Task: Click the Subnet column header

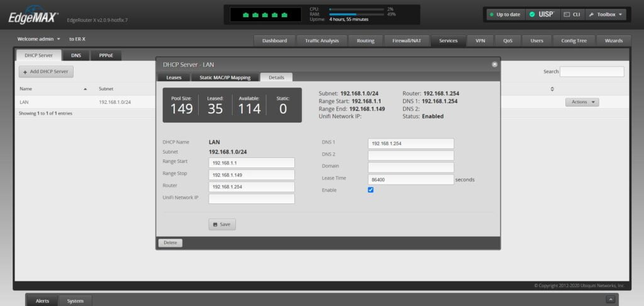Action: pyautogui.click(x=106, y=89)
